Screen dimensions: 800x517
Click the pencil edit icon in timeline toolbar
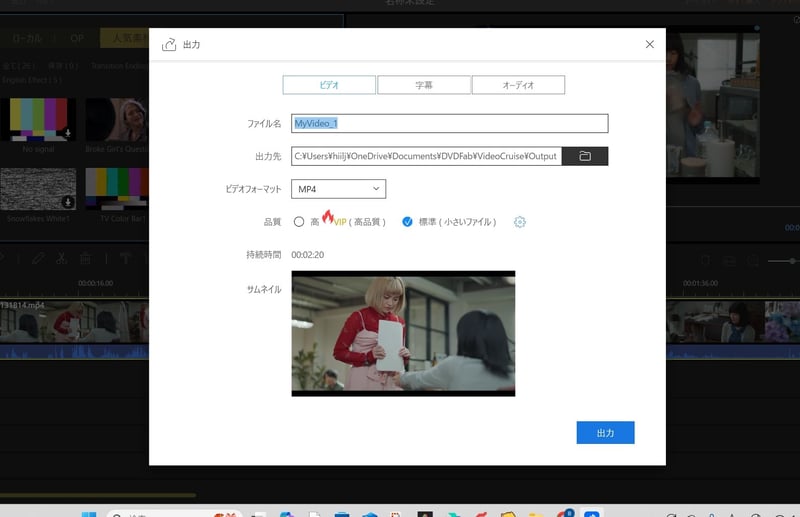coord(38,258)
